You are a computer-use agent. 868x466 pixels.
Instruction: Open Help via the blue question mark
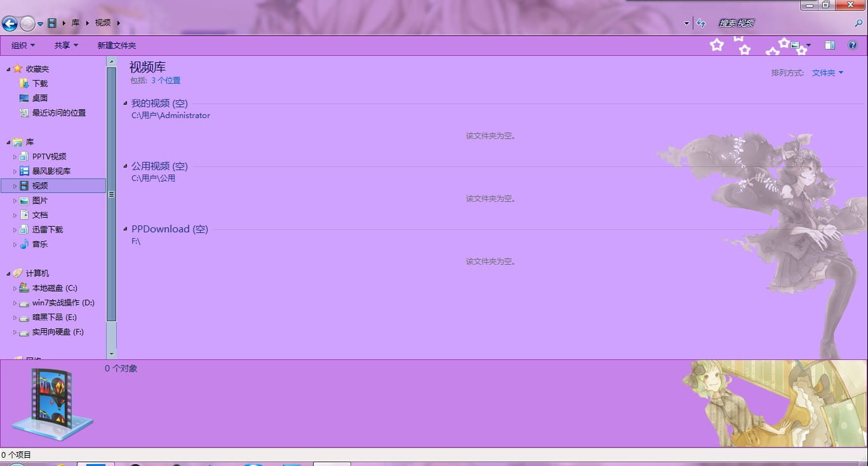pyautogui.click(x=853, y=45)
